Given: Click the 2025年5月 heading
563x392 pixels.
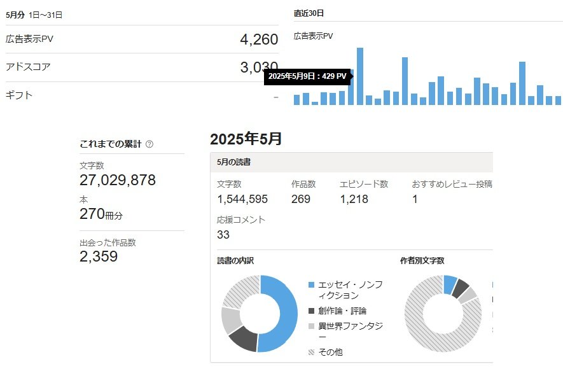Looking at the screenshot, I should coord(246,139).
